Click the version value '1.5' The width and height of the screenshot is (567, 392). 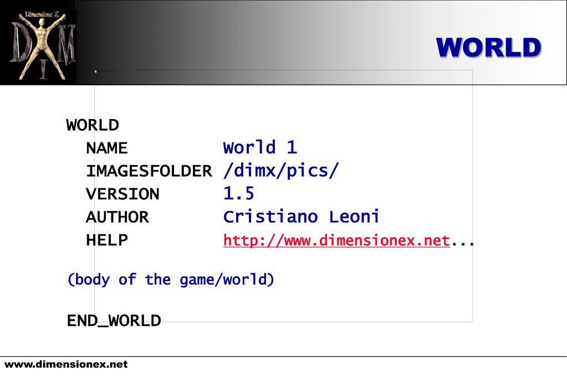coord(239,193)
